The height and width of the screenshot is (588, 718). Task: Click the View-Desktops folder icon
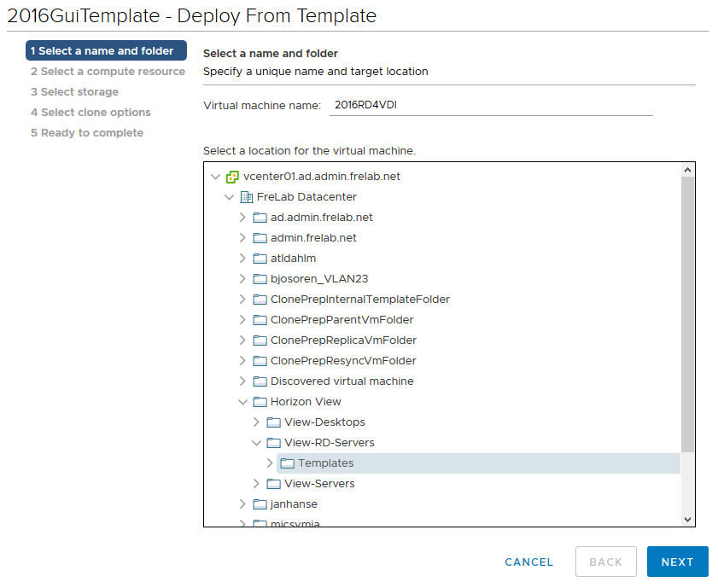click(x=273, y=422)
